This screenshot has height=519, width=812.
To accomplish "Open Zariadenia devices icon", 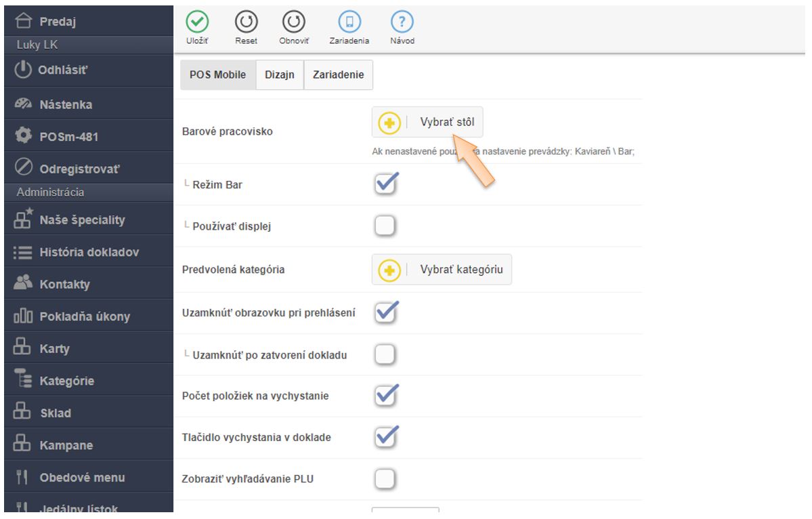I will (349, 22).
